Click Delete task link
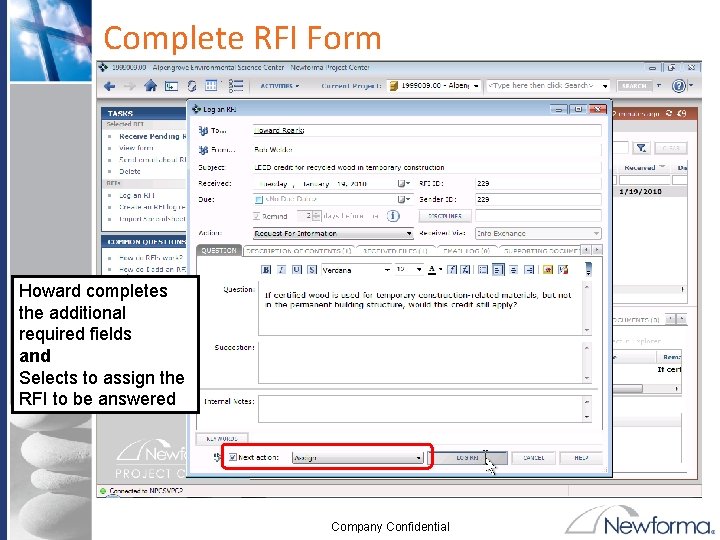This screenshot has height=540, width=720. 130,171
